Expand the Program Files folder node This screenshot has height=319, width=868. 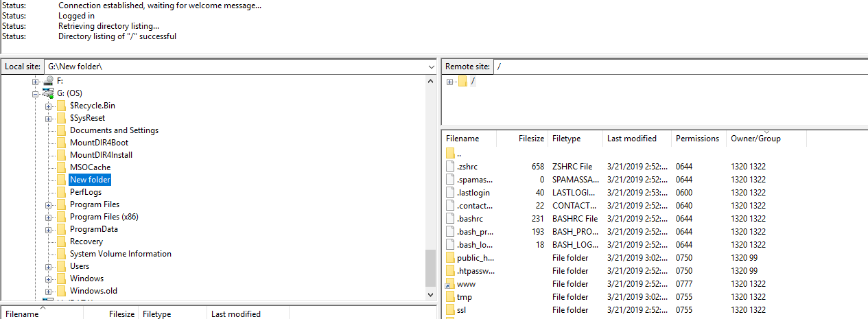(48, 204)
